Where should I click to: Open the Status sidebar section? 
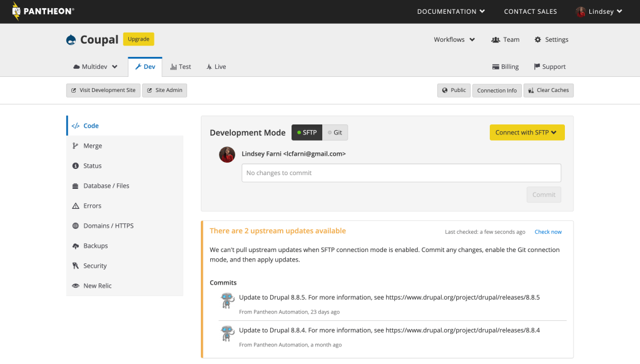pos(92,166)
